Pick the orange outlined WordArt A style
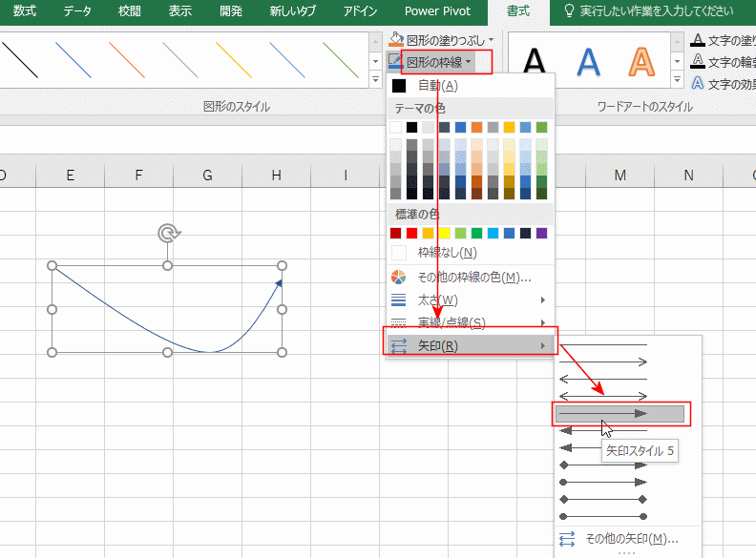Screen dimensions: 756x558 (x=640, y=62)
